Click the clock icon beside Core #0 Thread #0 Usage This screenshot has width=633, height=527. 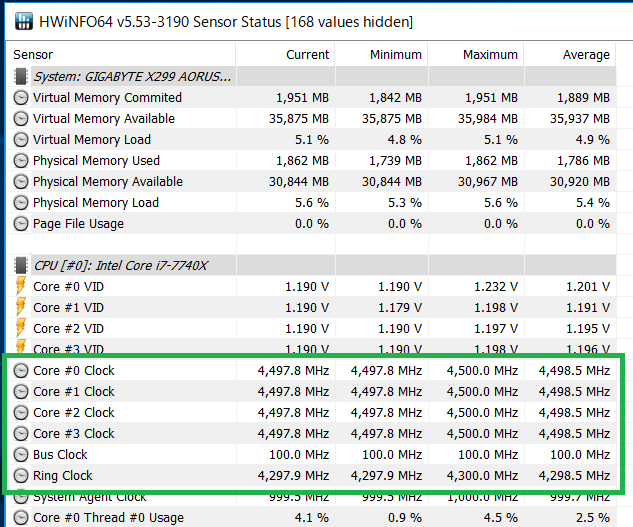click(x=21, y=517)
